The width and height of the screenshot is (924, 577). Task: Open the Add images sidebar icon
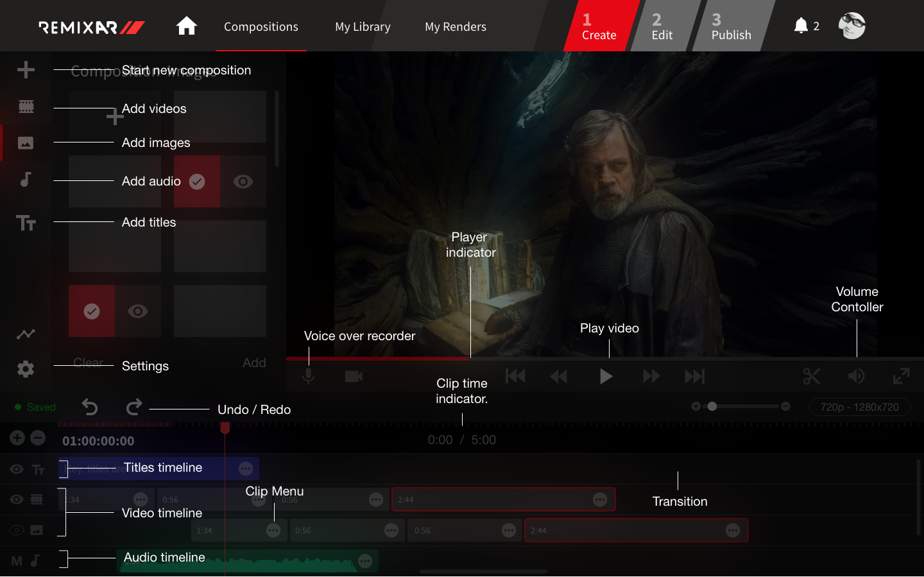point(26,143)
